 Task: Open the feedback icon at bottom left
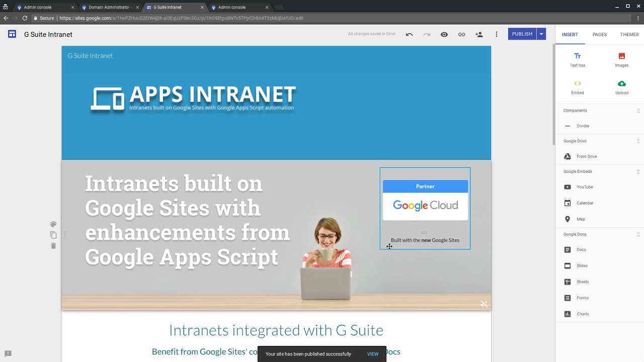[8, 353]
